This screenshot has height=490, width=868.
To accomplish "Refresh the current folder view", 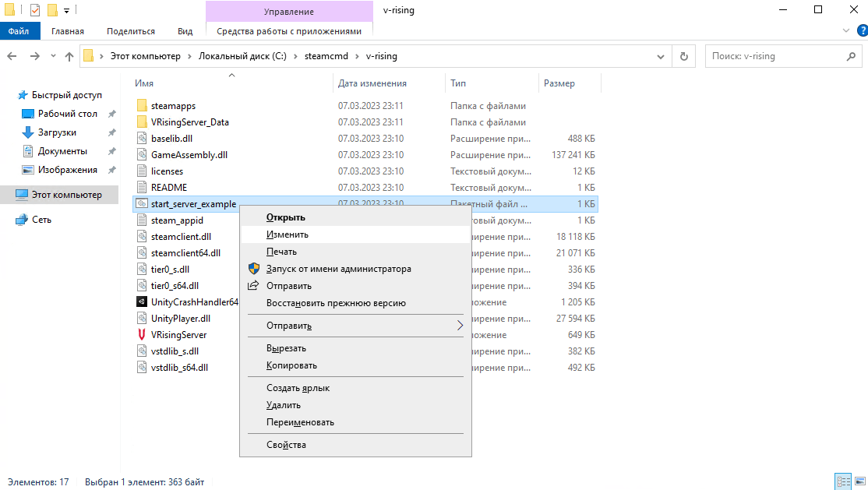I will [683, 56].
